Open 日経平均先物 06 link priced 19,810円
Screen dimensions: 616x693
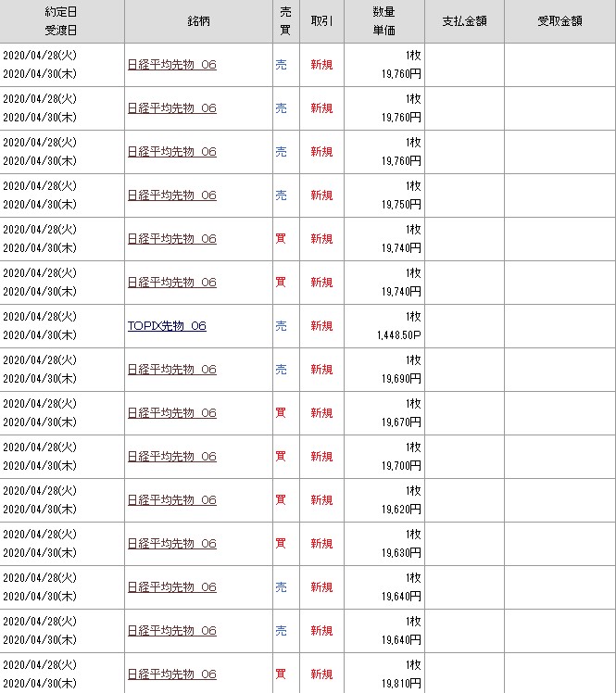(171, 674)
